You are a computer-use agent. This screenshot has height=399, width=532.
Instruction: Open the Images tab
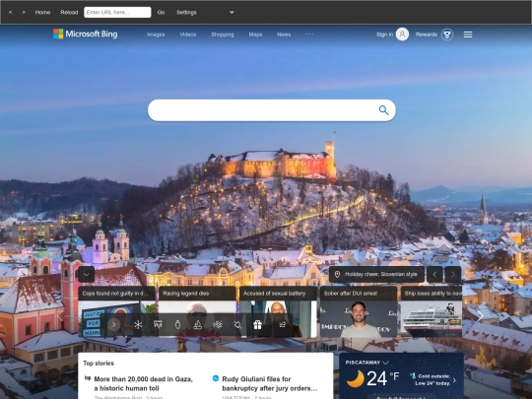point(156,34)
